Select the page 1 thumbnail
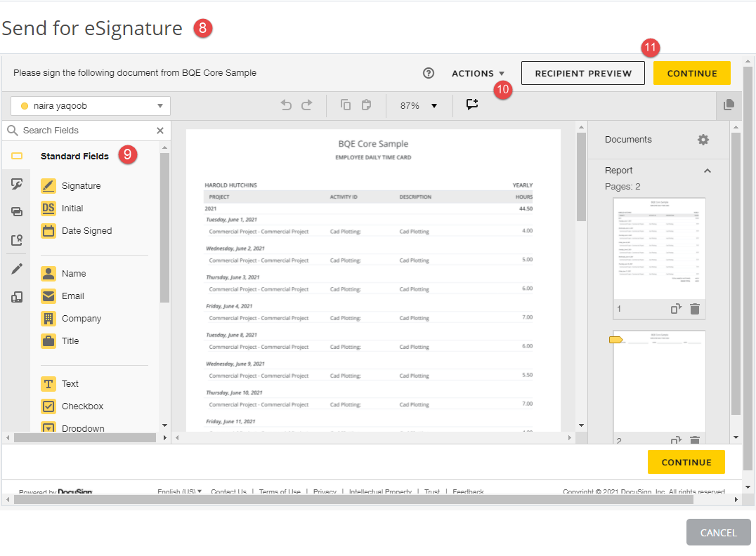Screen dimensions: 756x556 [659, 249]
